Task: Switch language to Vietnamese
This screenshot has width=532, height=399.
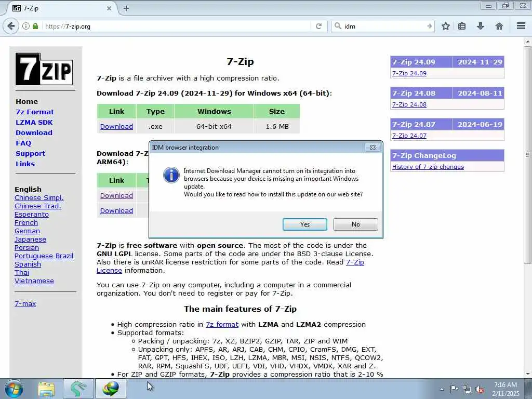Action: pyautogui.click(x=34, y=281)
